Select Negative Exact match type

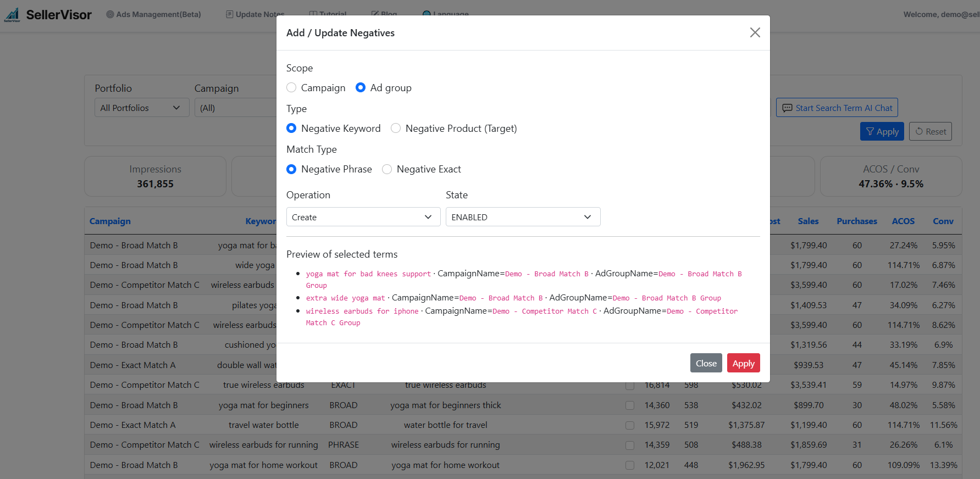click(387, 169)
